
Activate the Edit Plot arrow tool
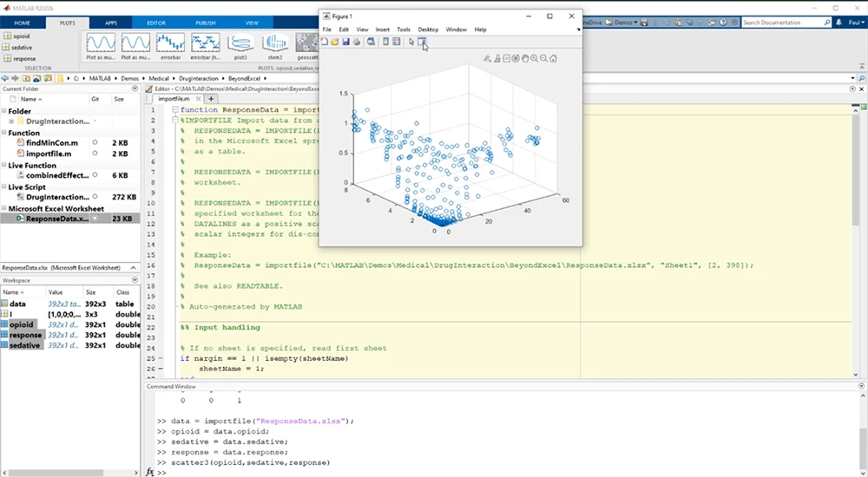point(411,42)
